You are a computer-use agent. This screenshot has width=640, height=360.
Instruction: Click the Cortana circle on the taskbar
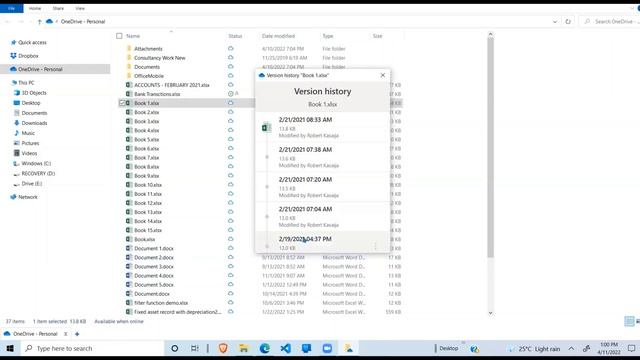pyautogui.click(x=175, y=348)
